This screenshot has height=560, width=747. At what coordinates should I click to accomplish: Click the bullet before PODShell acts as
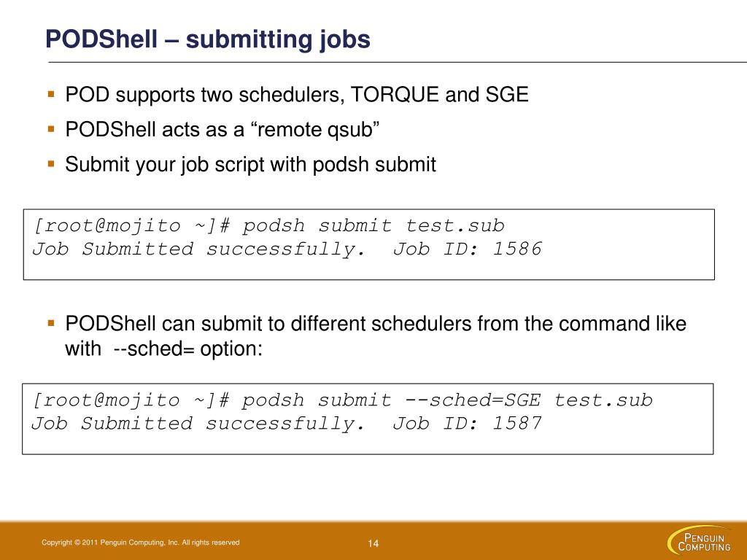(x=51, y=128)
